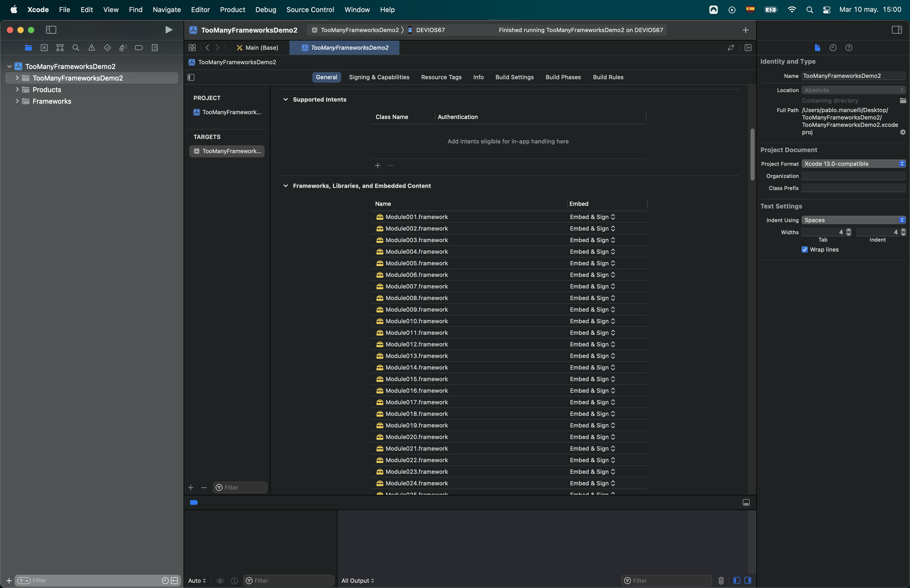
Task: Toggle the console pane
Action: coord(748,580)
